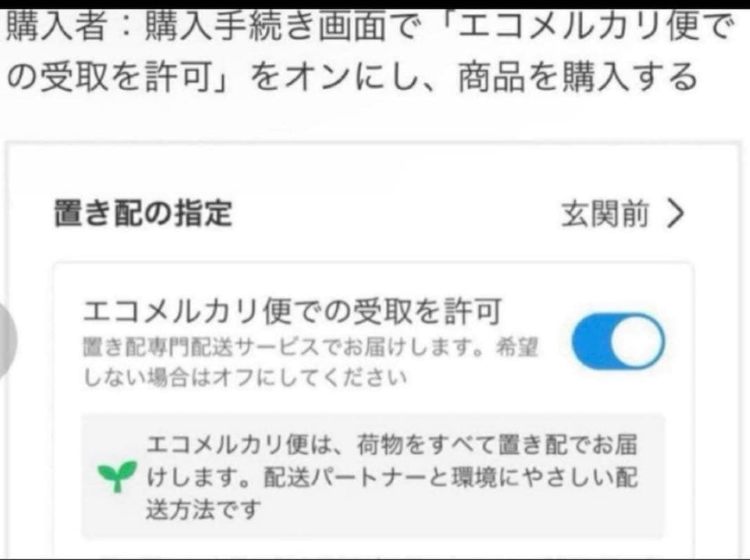
Task: Toggle エコメルカリ便での受取を許可 switch off
Action: [618, 341]
